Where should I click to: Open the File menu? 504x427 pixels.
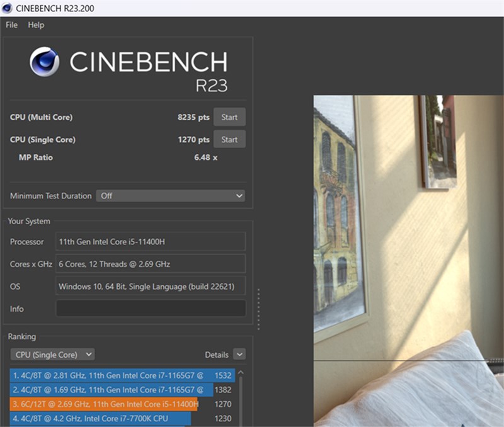[11, 25]
